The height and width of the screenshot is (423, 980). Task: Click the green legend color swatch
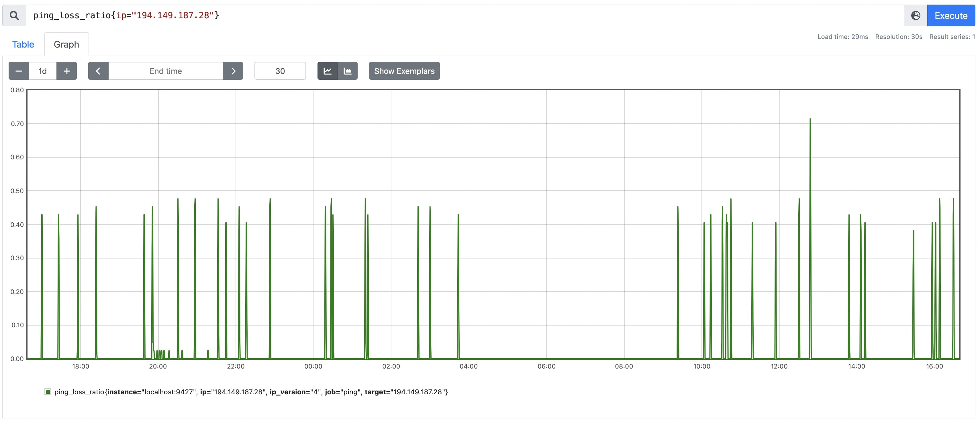[48, 392]
